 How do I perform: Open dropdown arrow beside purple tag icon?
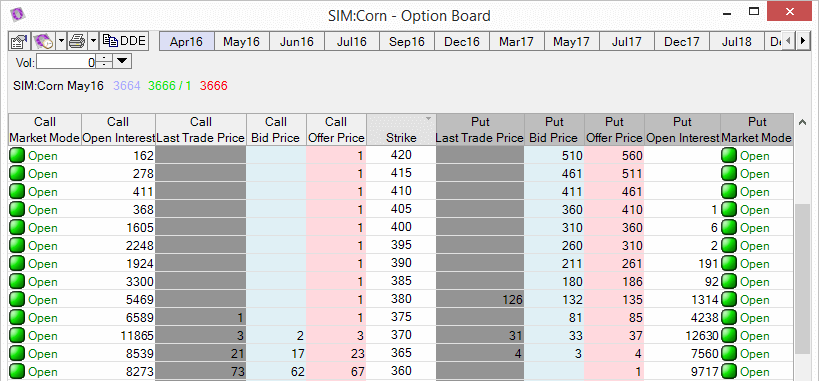pyautogui.click(x=61, y=41)
